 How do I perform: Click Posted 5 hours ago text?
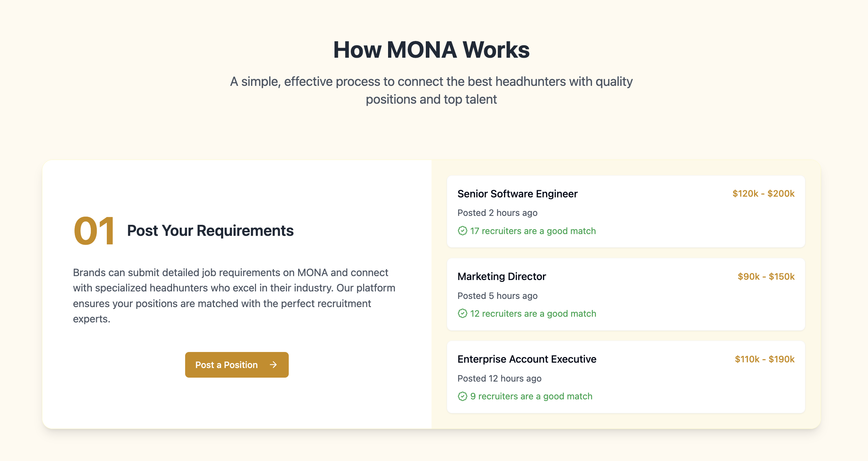(497, 295)
